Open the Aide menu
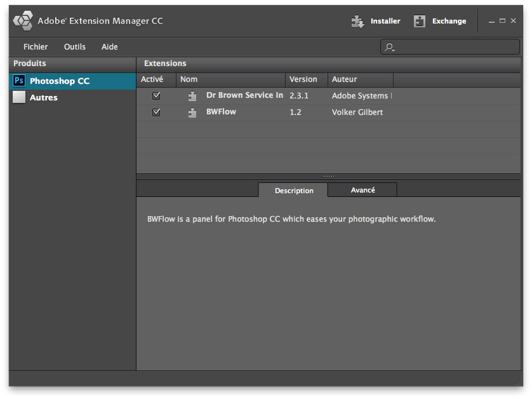The width and height of the screenshot is (532, 399). click(110, 47)
